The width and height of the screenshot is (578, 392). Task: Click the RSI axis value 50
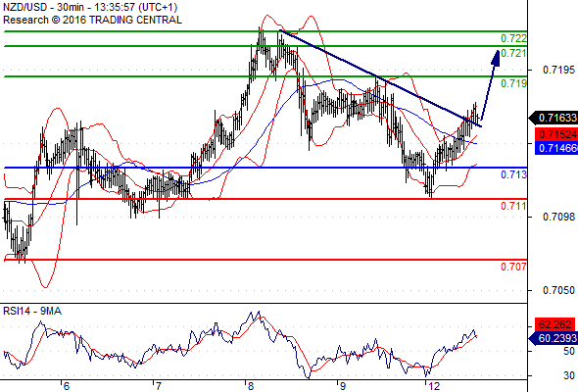pos(569,351)
